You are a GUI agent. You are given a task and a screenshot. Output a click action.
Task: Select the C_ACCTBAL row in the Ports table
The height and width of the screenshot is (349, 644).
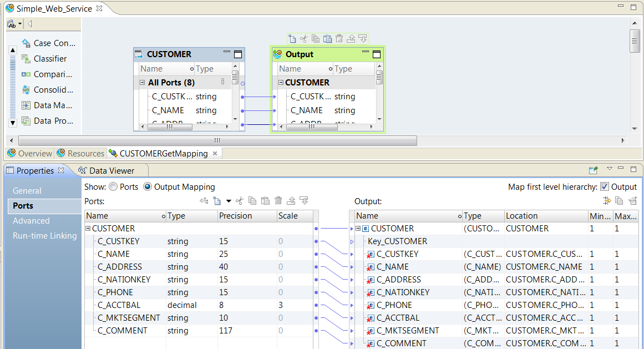click(x=199, y=305)
